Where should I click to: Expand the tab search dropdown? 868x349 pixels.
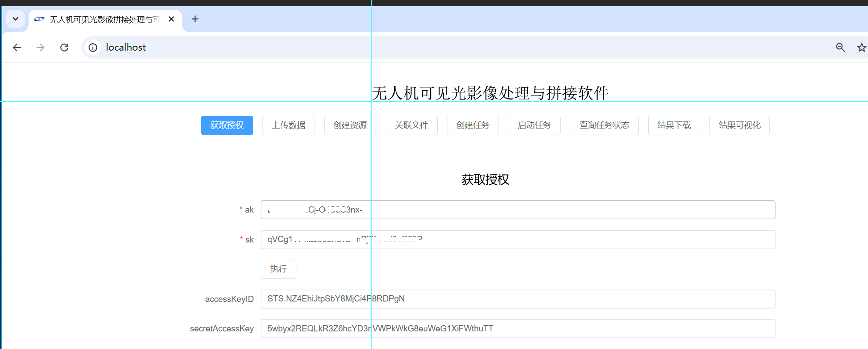tap(15, 19)
